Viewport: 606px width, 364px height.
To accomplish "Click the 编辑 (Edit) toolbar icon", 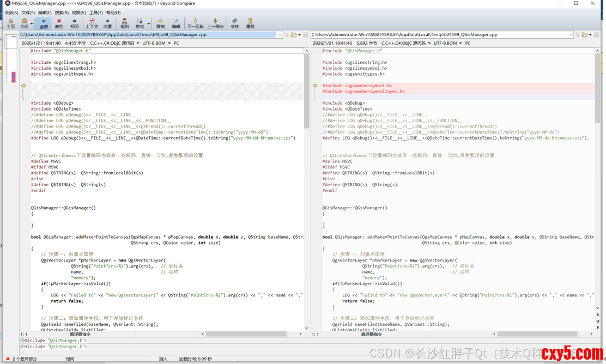I will [x=175, y=23].
